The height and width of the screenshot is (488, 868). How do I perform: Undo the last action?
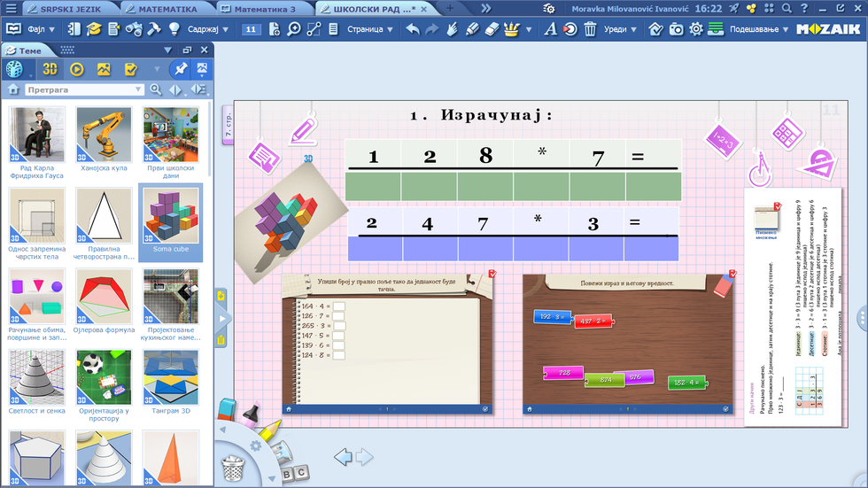(x=413, y=29)
